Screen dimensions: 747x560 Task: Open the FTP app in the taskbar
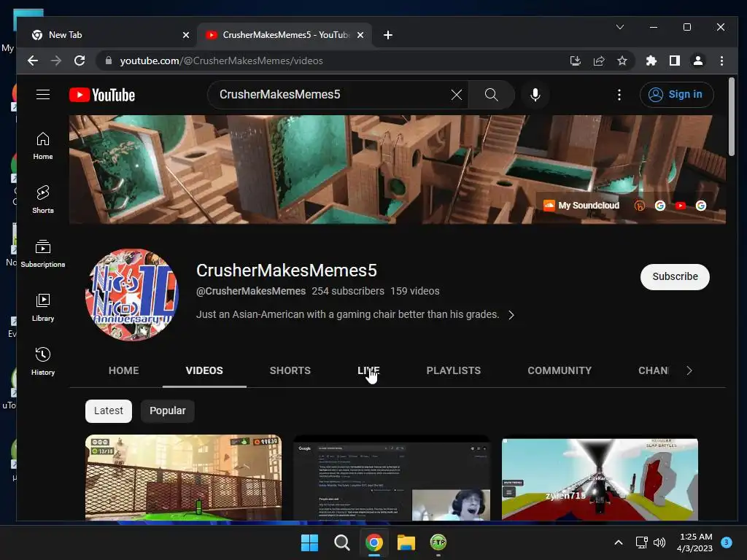click(438, 542)
